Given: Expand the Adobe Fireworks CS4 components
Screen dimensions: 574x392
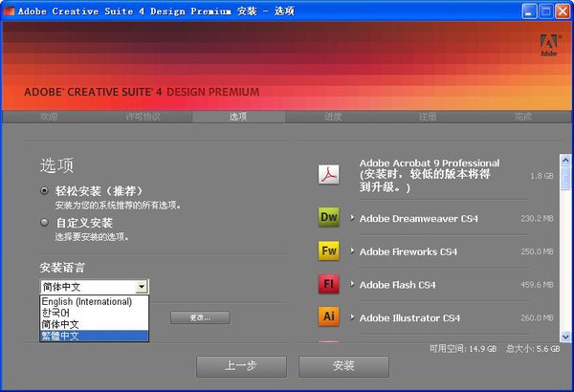Looking at the screenshot, I should pyautogui.click(x=352, y=251).
